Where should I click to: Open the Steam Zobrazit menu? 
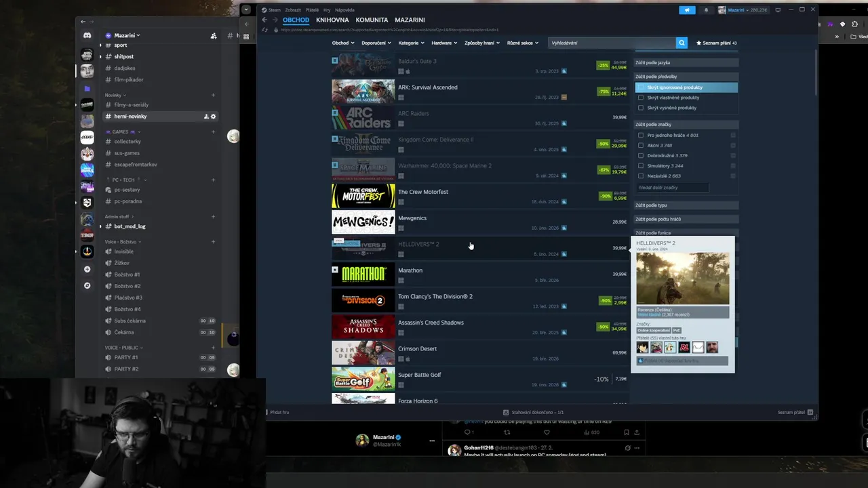pyautogui.click(x=293, y=10)
